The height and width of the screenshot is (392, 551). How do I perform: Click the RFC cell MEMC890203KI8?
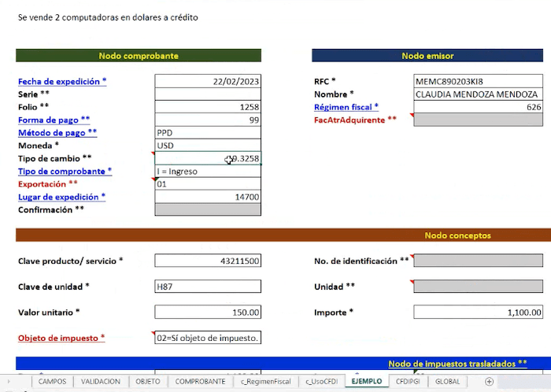[x=477, y=82]
